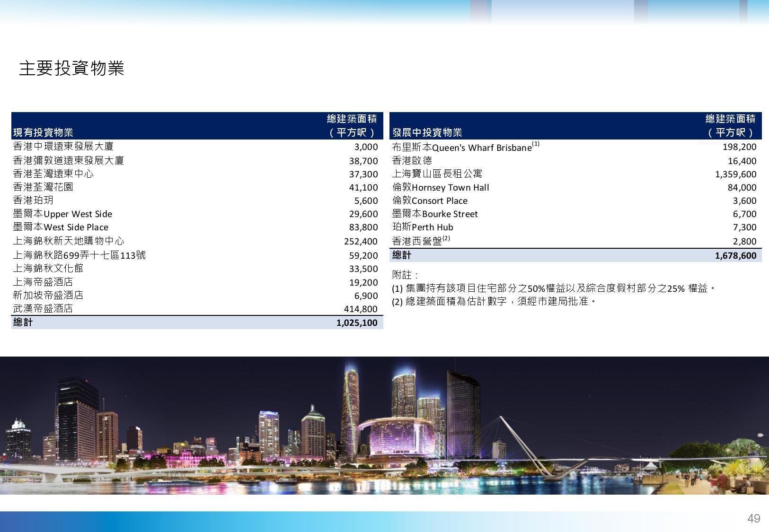Click the row 上海帝盛酒店

(x=197, y=282)
